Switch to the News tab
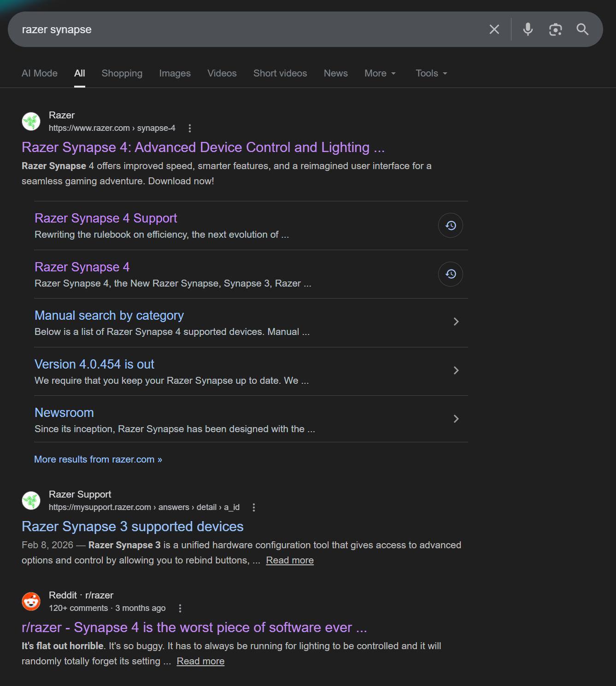This screenshot has width=616, height=686. [335, 73]
